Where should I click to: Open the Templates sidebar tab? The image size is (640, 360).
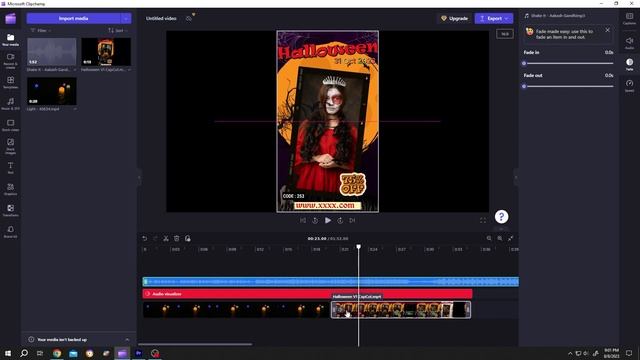(x=11, y=82)
